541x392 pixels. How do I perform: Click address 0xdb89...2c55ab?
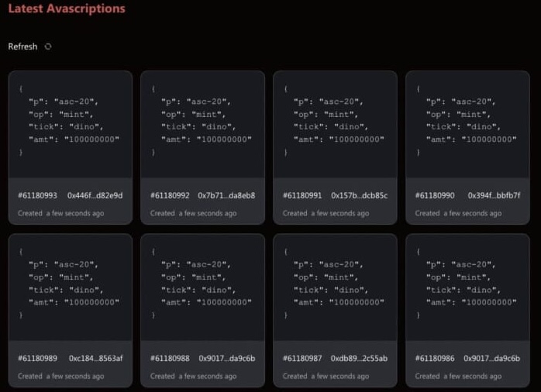359,359
